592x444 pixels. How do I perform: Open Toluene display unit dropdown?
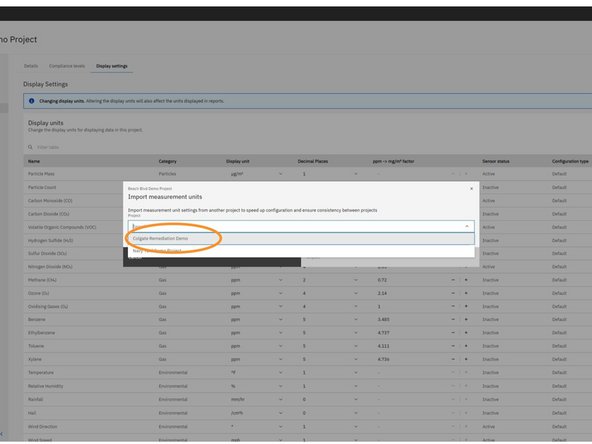pos(280,346)
